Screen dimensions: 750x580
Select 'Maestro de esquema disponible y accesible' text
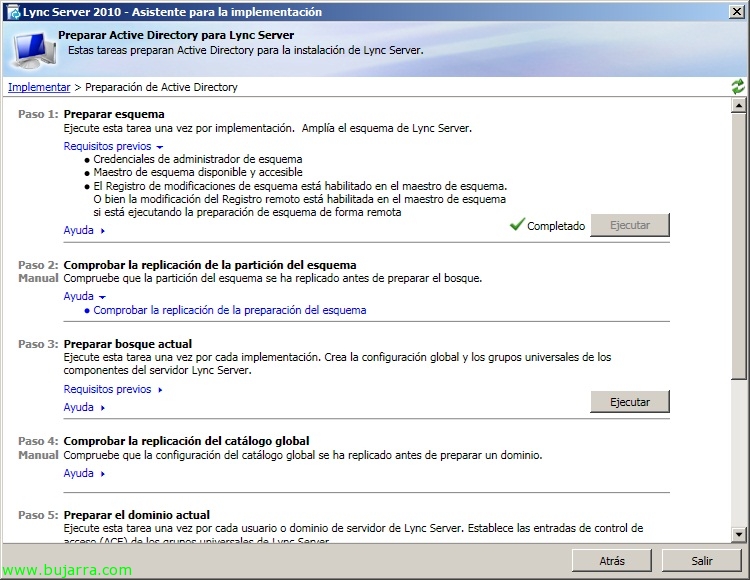tap(198, 172)
